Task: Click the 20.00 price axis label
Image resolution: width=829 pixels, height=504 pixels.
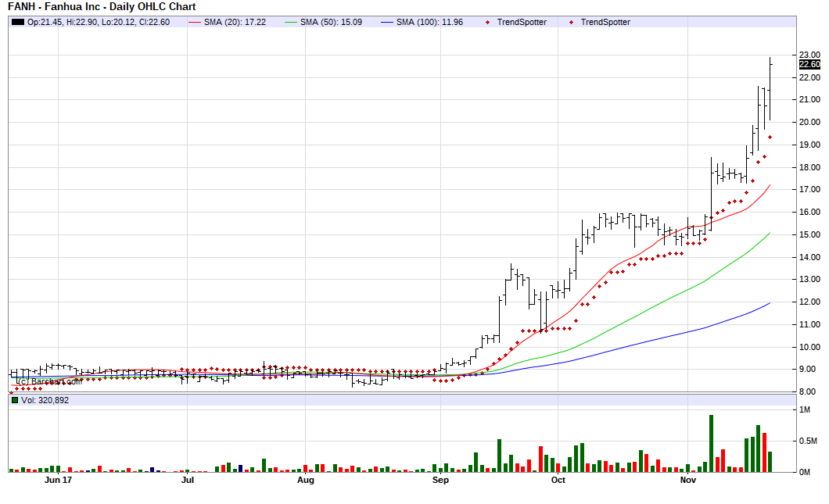Action: point(809,122)
